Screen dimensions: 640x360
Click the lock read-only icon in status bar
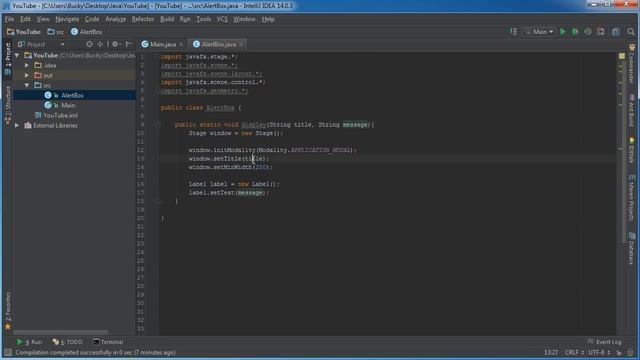point(619,352)
